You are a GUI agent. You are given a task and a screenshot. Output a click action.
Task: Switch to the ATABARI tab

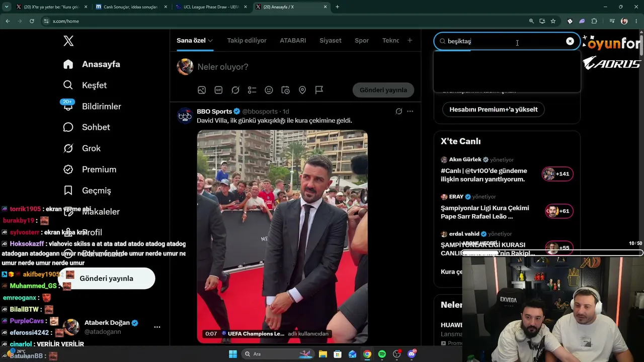coord(293,41)
